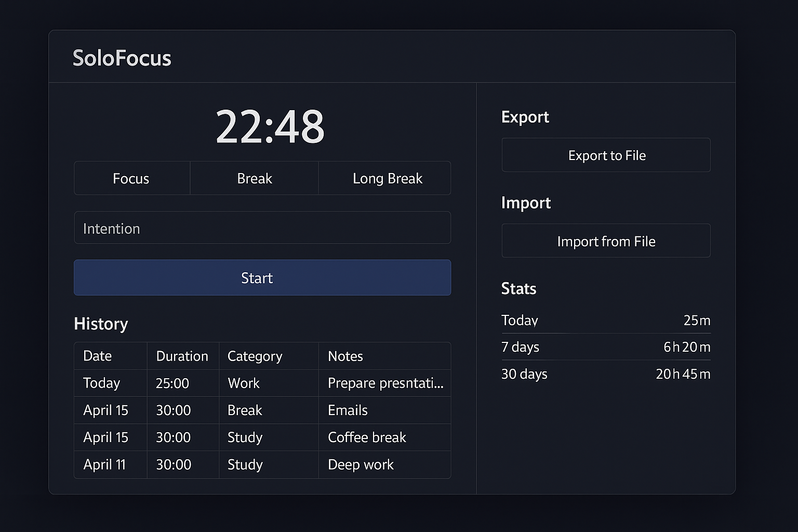Select the Emails note in History
This screenshot has height=532, width=798.
tap(348, 410)
